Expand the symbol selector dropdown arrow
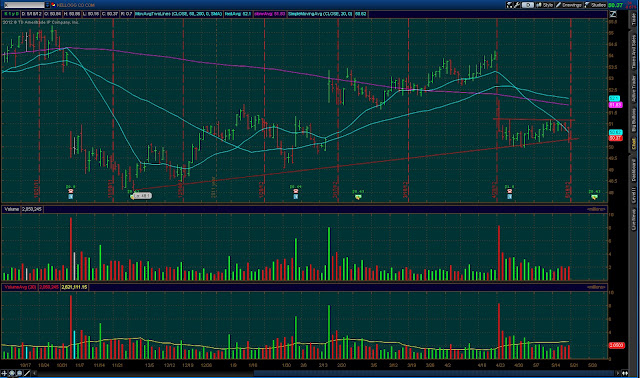The image size is (640, 378). [x=47, y=5]
